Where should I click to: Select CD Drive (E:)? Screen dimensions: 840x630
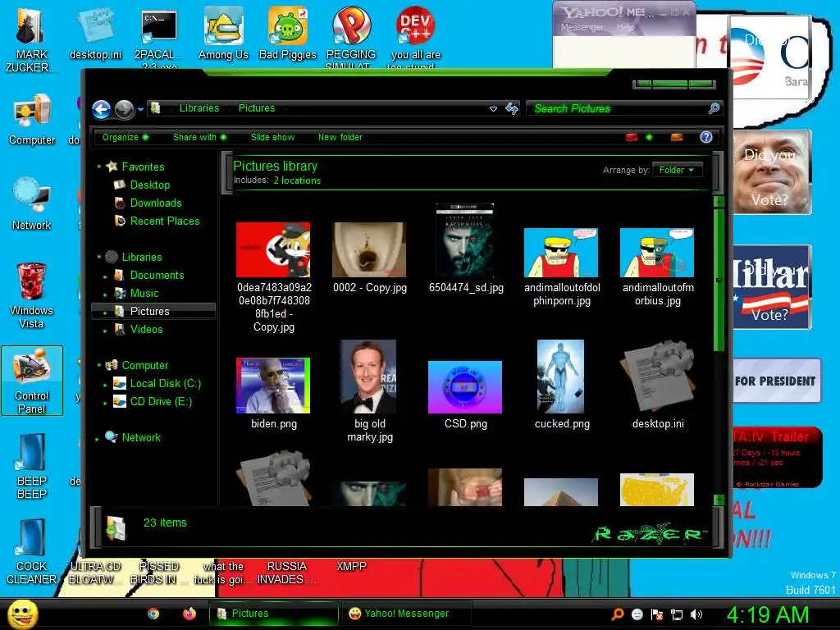pos(161,402)
